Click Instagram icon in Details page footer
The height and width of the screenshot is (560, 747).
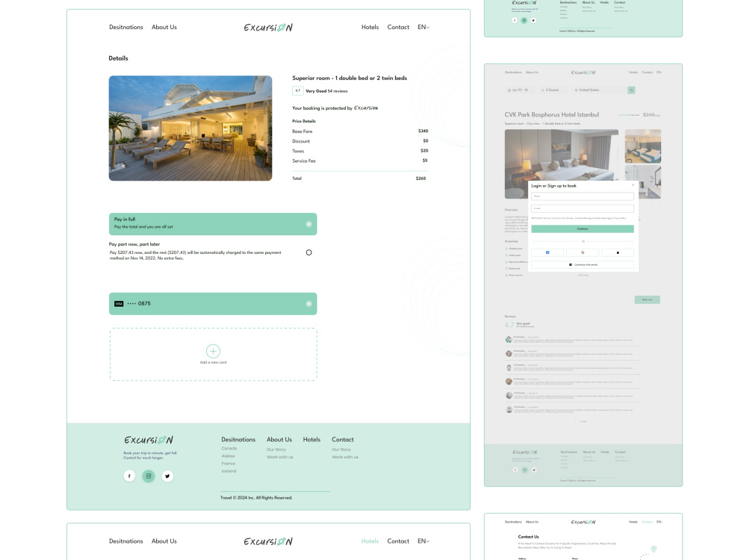pyautogui.click(x=149, y=476)
